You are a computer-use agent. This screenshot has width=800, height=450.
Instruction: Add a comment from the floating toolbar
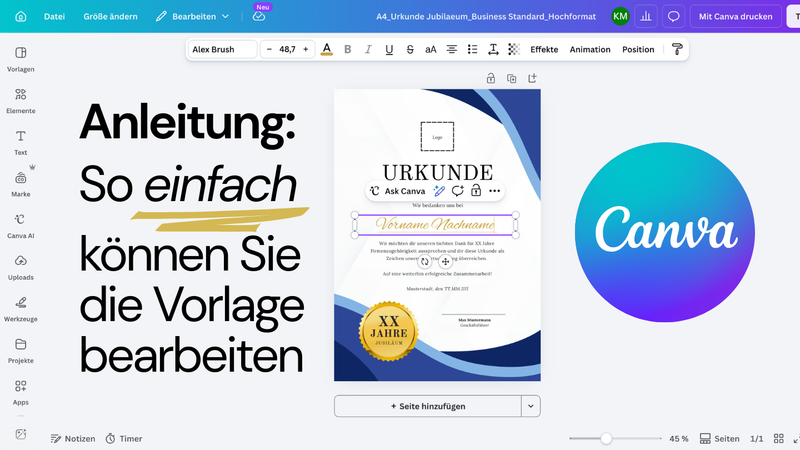(x=457, y=191)
